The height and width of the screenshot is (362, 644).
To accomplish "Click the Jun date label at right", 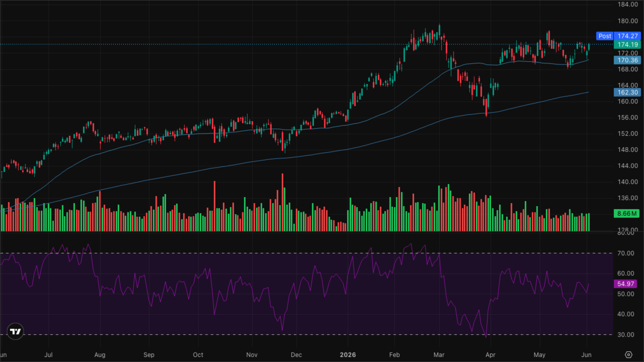I will pos(586,355).
